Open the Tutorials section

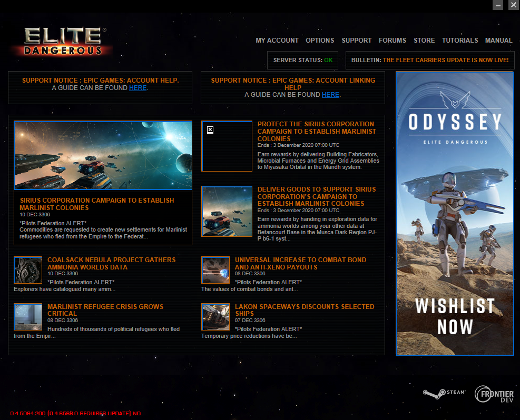pos(459,41)
